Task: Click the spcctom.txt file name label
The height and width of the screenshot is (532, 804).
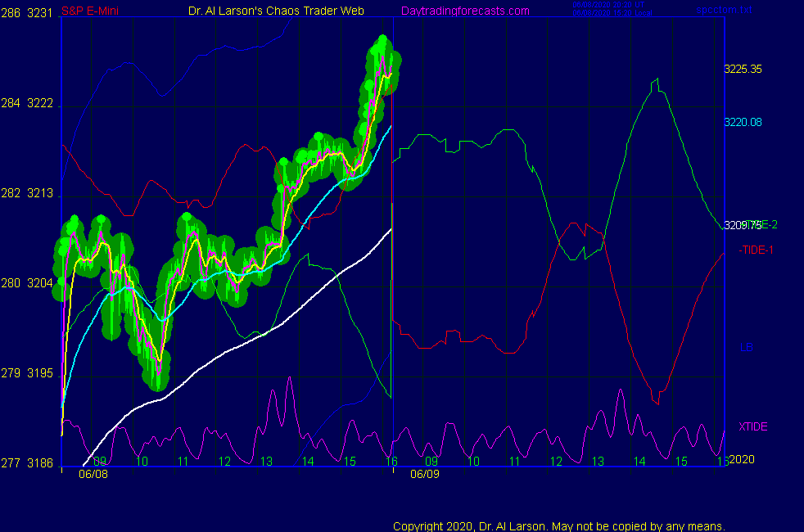Action: click(x=724, y=9)
